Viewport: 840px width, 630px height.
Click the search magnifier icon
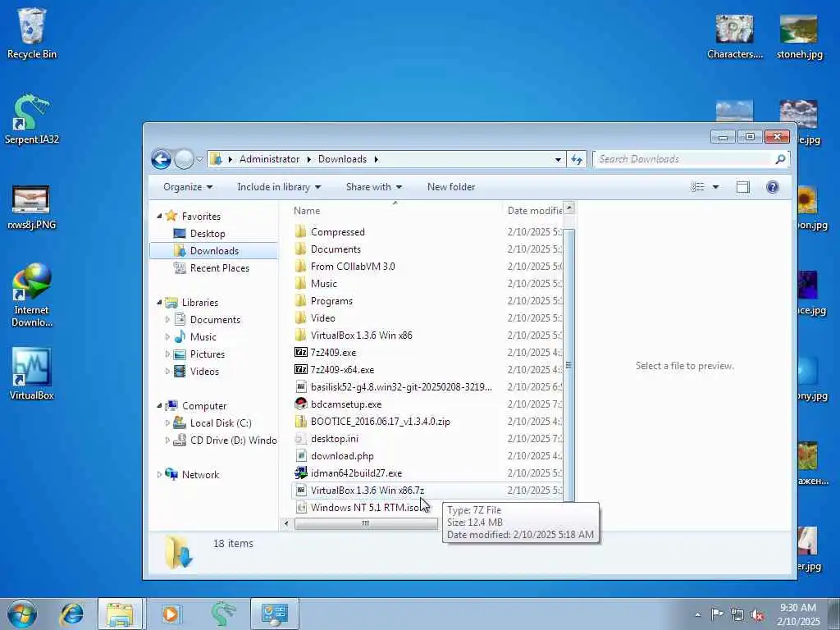coord(780,159)
